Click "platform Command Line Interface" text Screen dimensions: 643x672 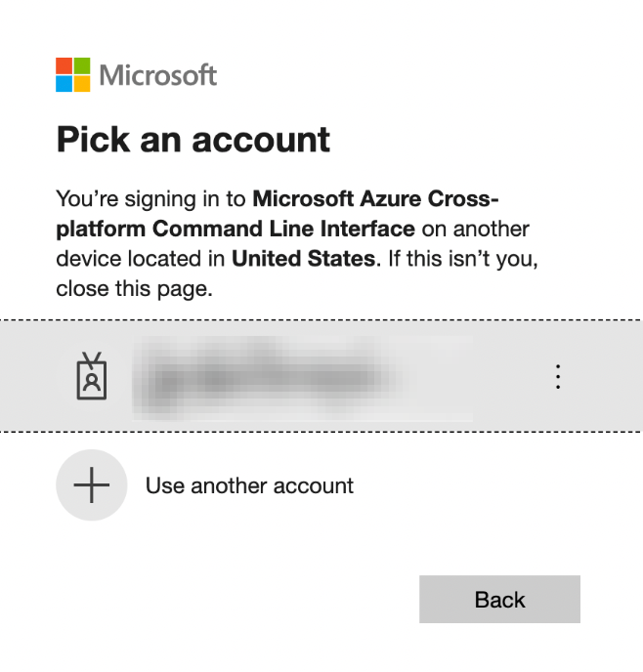tap(236, 229)
